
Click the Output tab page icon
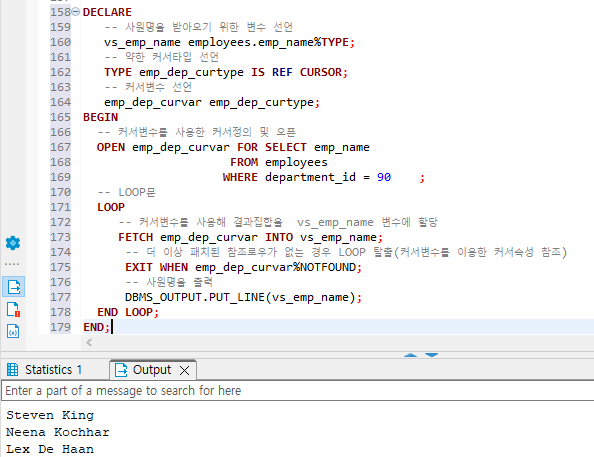pos(121,370)
